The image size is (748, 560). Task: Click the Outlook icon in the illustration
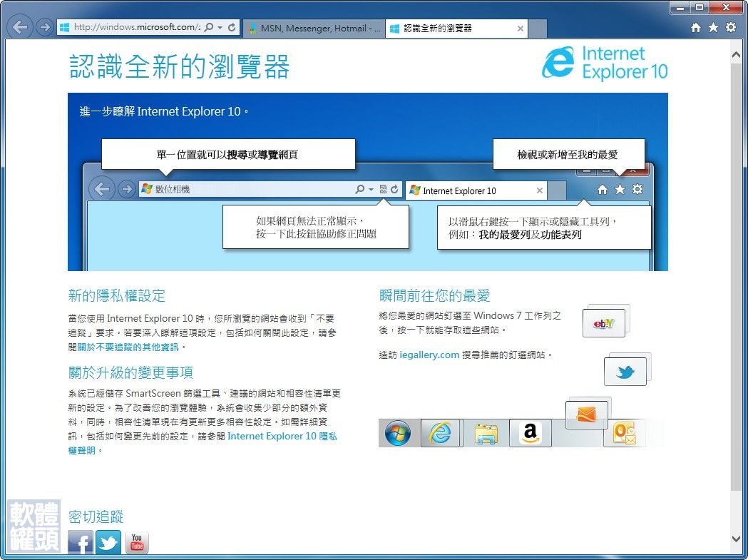(625, 433)
